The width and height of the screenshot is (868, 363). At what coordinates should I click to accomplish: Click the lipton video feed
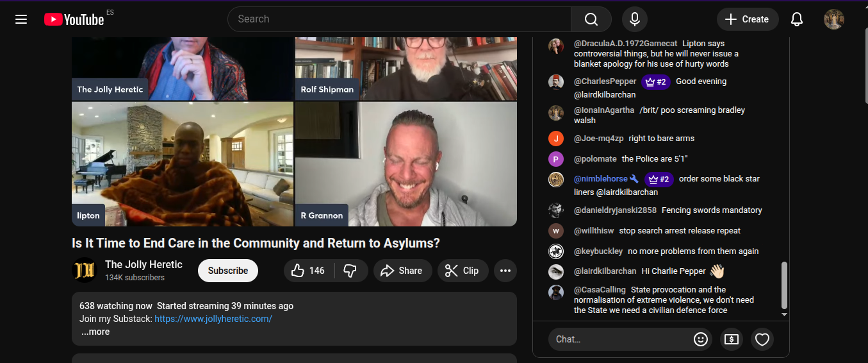tap(183, 164)
